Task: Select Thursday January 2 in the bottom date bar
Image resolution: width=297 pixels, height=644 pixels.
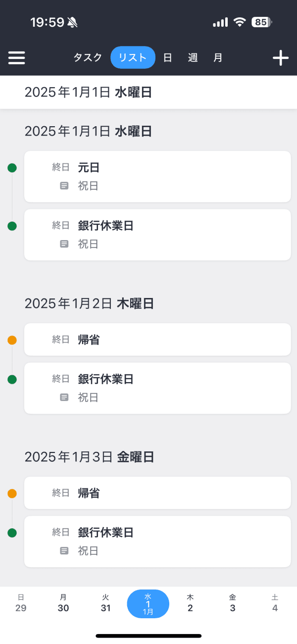Action: click(x=190, y=604)
